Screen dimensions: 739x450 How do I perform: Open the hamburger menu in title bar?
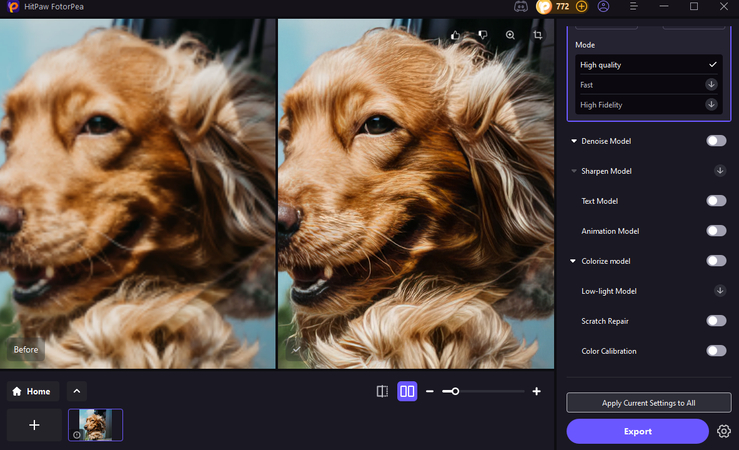634,7
